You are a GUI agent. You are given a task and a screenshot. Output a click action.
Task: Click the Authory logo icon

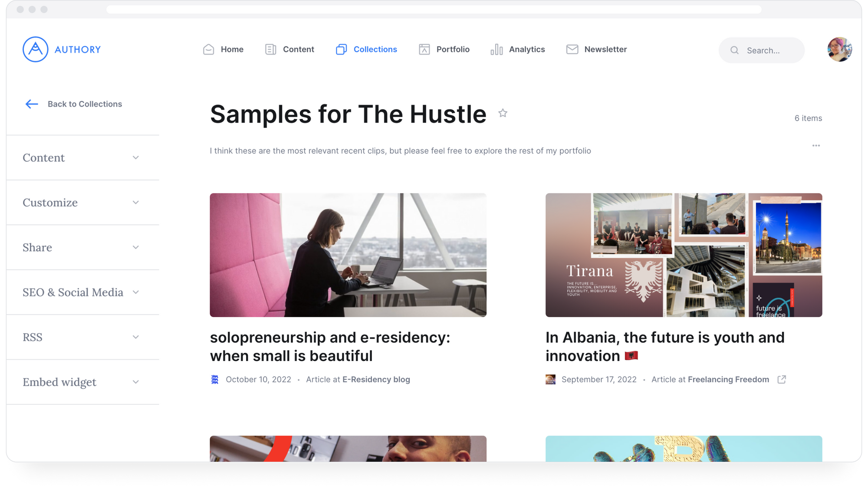coord(35,49)
